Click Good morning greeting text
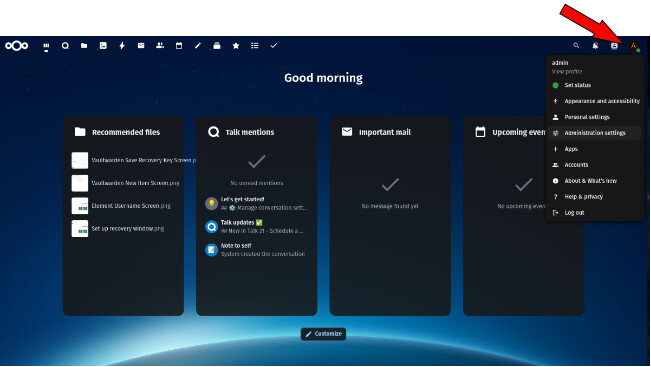651x367 pixels. [x=323, y=78]
